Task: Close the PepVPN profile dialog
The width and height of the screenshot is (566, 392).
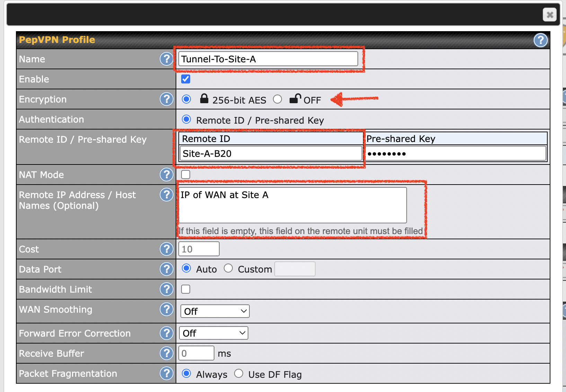Action: pyautogui.click(x=549, y=15)
